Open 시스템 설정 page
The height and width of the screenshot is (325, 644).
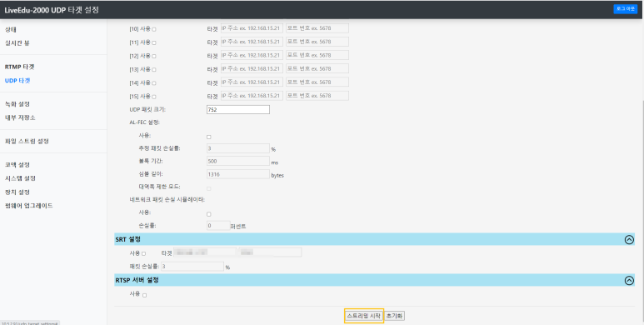(20, 178)
